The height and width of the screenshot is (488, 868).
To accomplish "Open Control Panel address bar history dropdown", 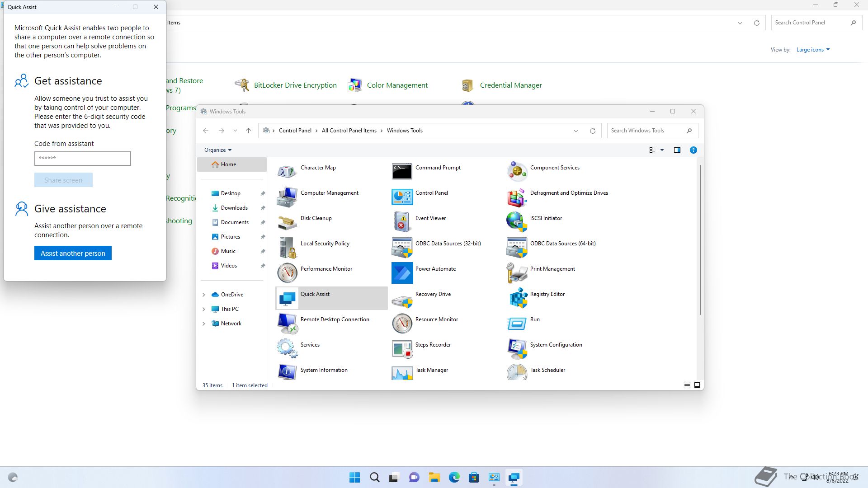I will pos(740,23).
